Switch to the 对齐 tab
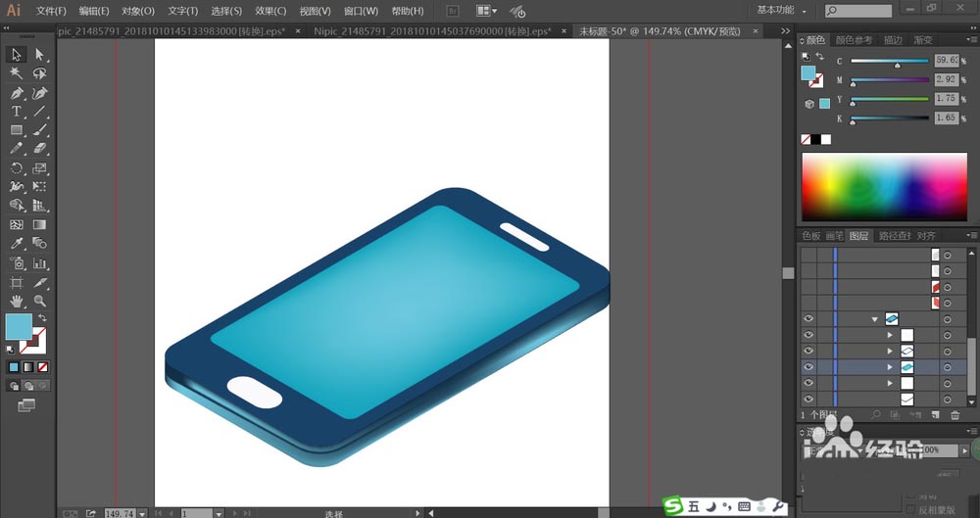The width and height of the screenshot is (980, 518). 926,236
